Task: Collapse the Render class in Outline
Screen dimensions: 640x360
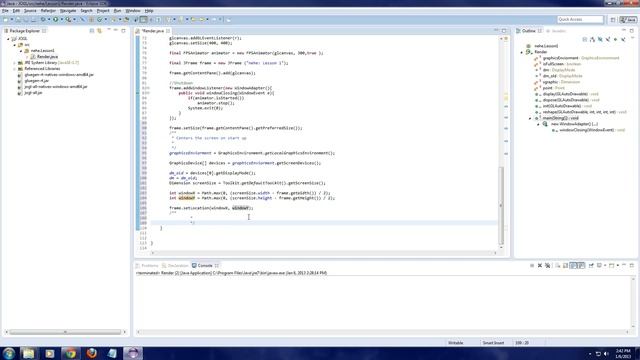Action: [522, 52]
